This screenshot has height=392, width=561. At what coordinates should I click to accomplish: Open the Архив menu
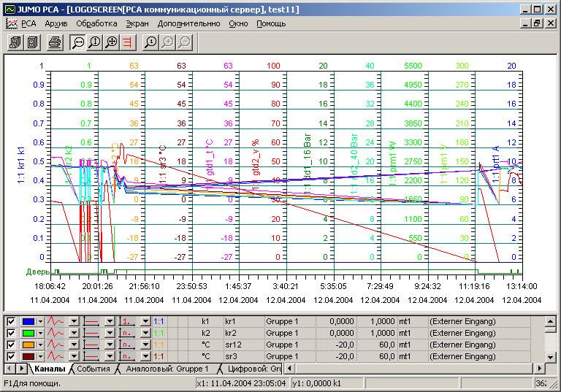click(x=56, y=23)
